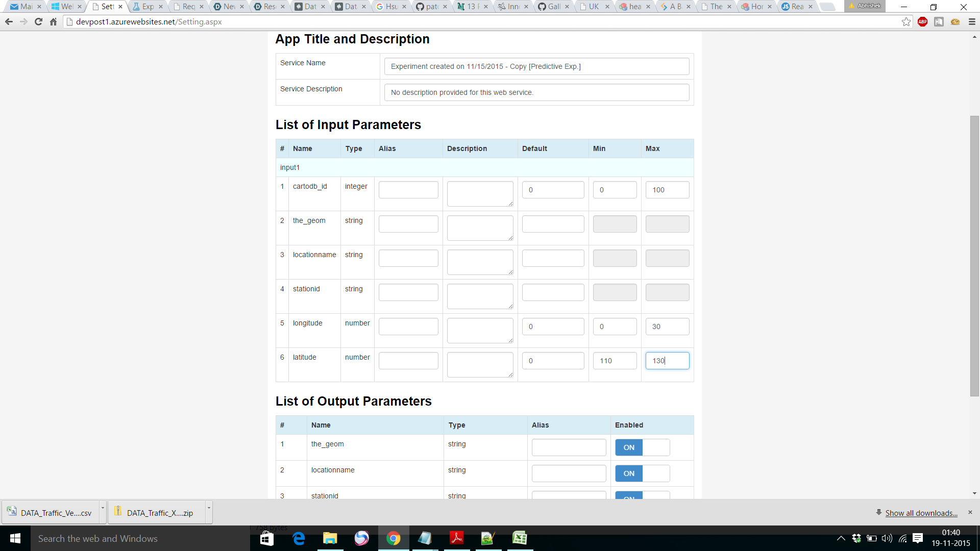Open Adobe Acrobat from the taskbar
This screenshot has width=980, height=551.
[456, 538]
